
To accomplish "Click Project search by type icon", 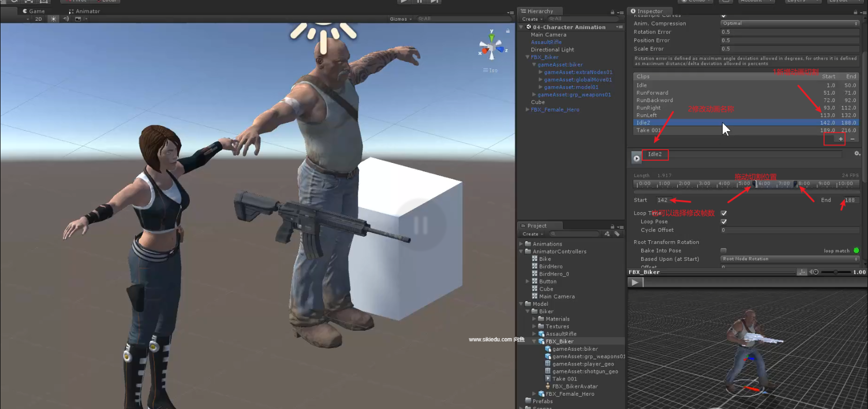I will click(x=607, y=234).
